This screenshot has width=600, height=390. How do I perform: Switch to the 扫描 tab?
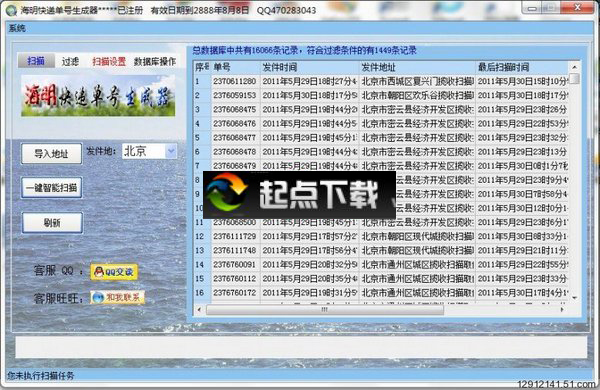(36, 61)
